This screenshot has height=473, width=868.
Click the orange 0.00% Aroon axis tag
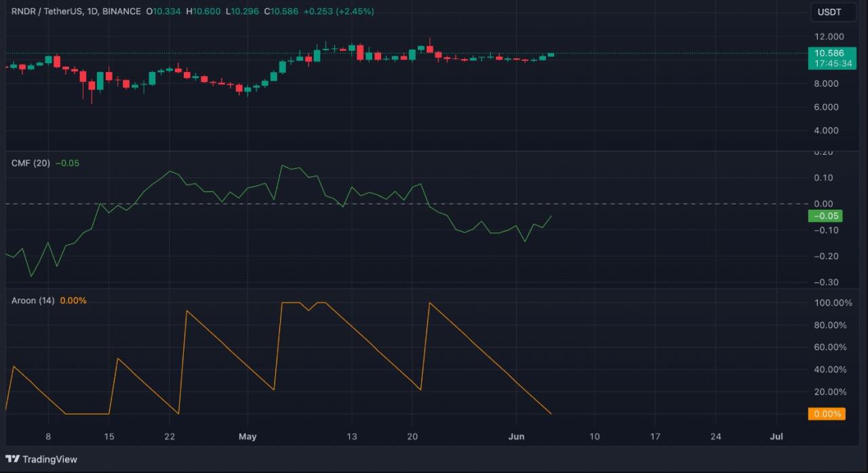[x=827, y=414]
